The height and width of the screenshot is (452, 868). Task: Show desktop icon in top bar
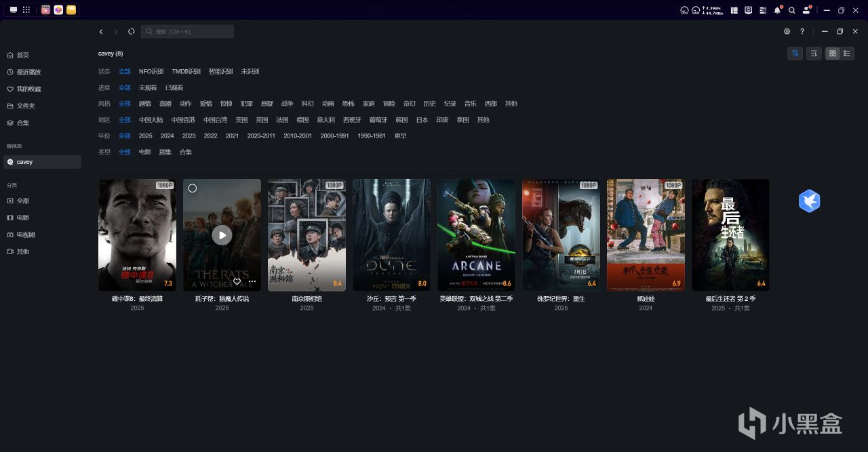(x=13, y=10)
